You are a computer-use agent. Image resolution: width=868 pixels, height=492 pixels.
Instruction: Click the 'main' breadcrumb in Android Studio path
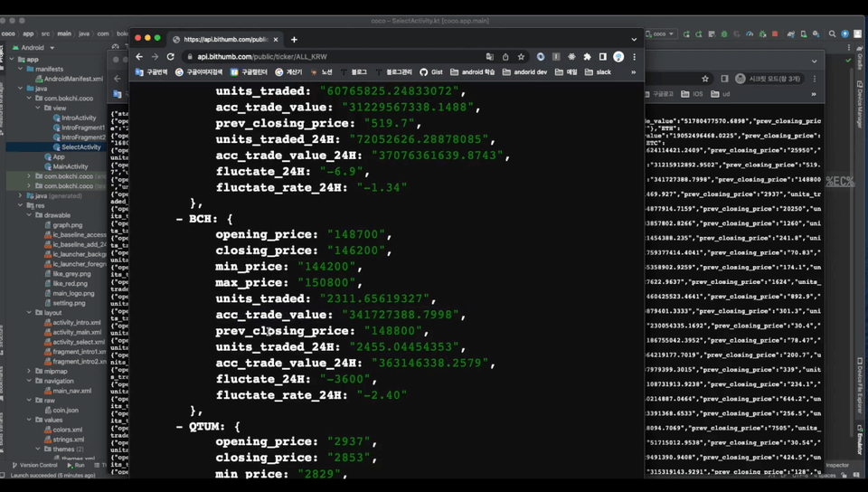point(64,33)
